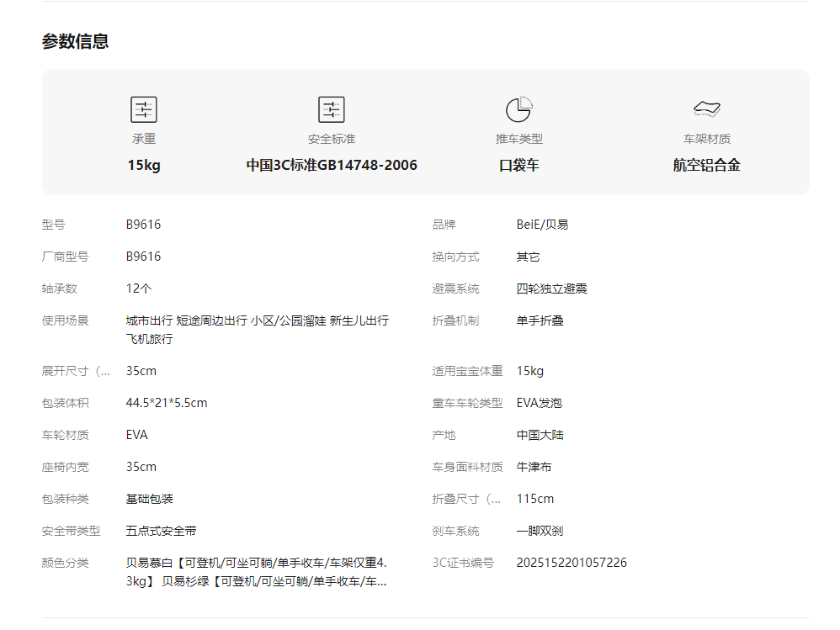Screen dimensions: 840x630
Task: Click the package volume 44.5*21*5.5cm value
Action: click(167, 403)
